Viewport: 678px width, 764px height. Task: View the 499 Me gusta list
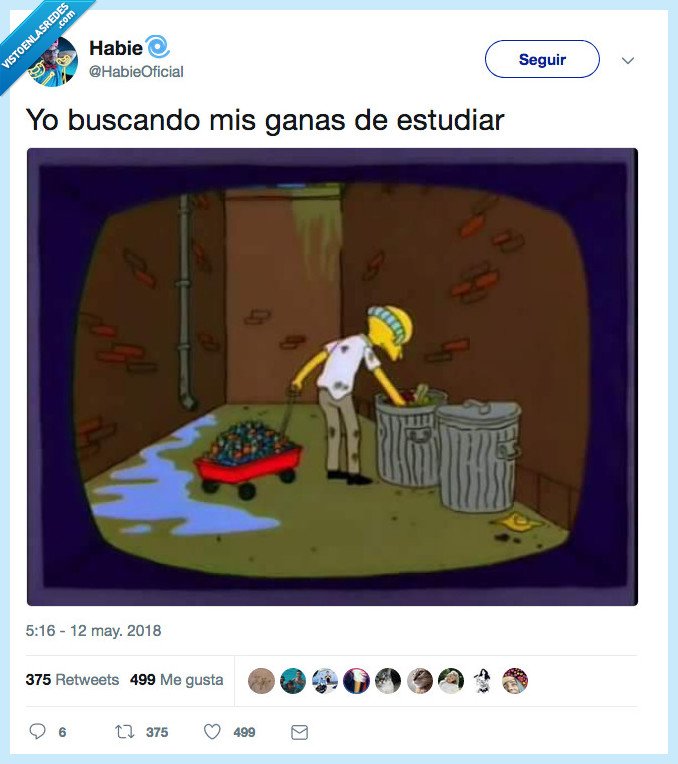point(176,679)
